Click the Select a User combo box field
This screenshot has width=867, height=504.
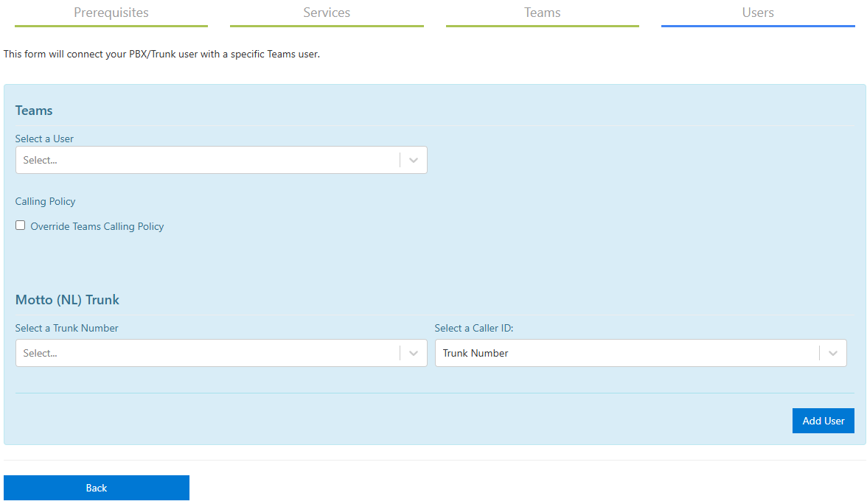(x=206, y=160)
